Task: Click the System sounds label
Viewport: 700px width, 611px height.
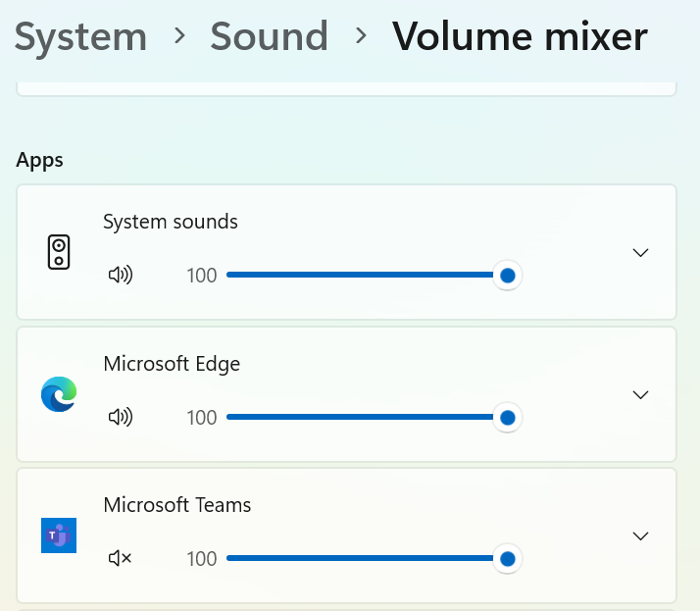Action: 171,222
